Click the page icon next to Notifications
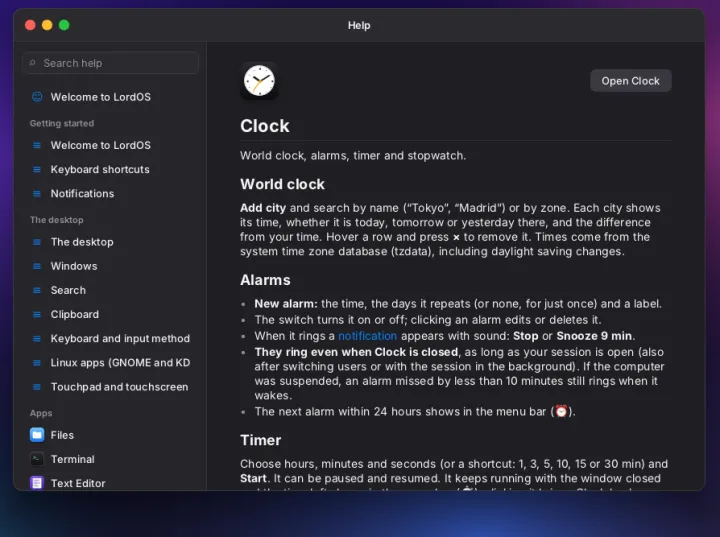Screen dimensions: 720x537 coord(37,193)
